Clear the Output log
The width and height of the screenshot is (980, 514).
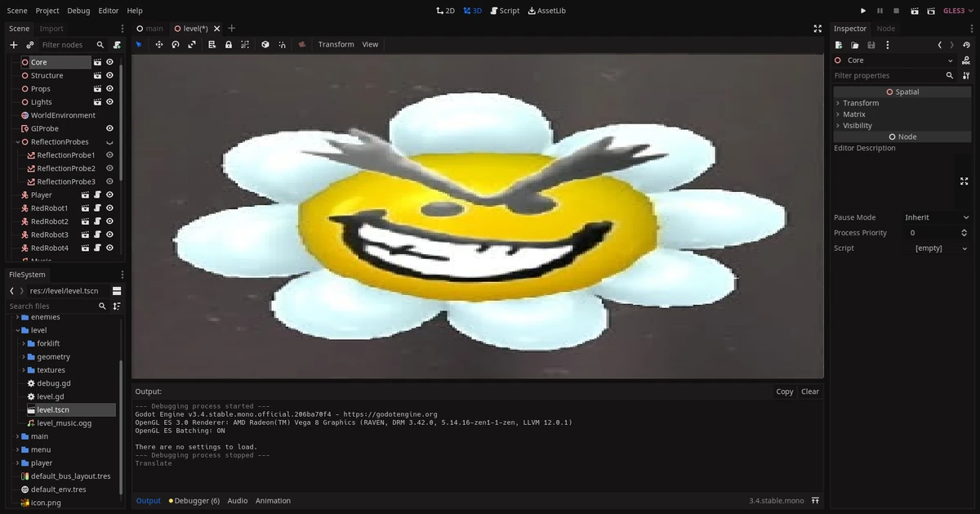809,391
